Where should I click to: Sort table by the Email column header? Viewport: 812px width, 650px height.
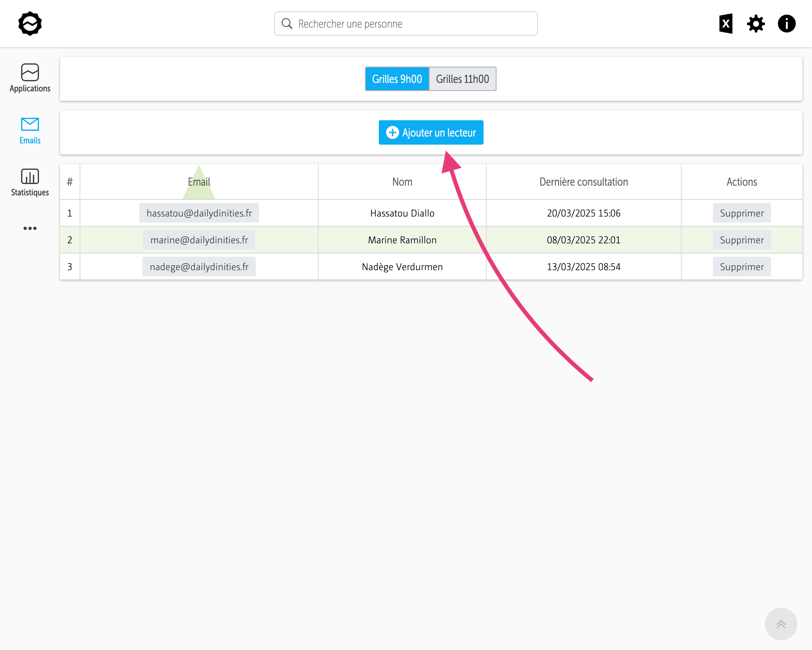[199, 182]
